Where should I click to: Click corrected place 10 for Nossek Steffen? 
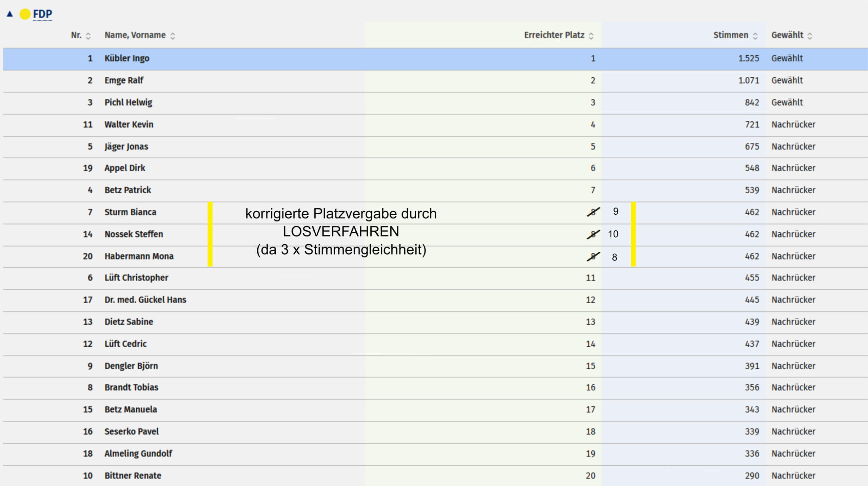click(613, 234)
